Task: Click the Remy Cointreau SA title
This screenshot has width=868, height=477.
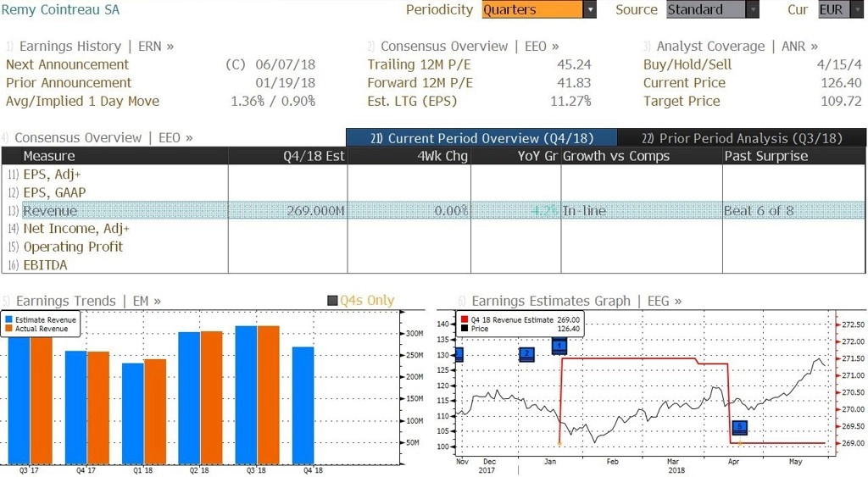Action: 60,9
